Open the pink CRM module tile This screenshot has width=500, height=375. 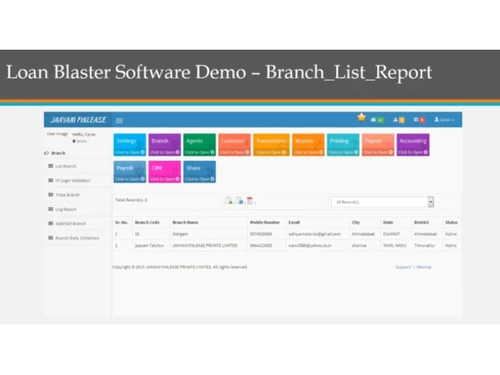(165, 172)
